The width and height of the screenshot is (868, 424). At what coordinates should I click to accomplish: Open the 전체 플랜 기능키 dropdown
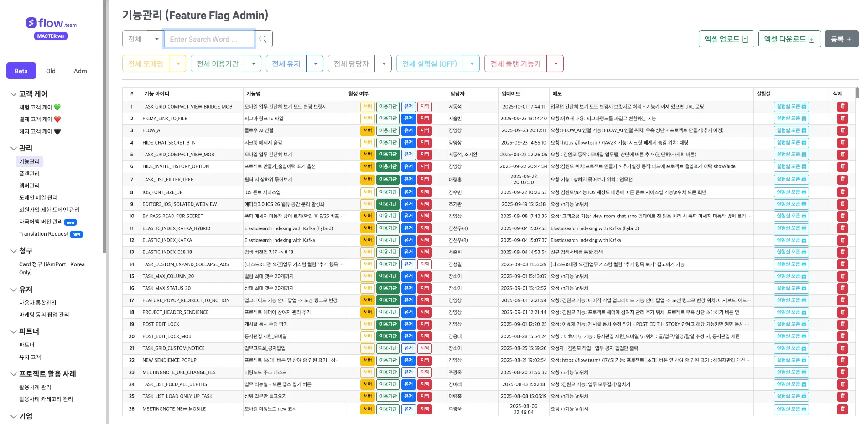(x=556, y=64)
